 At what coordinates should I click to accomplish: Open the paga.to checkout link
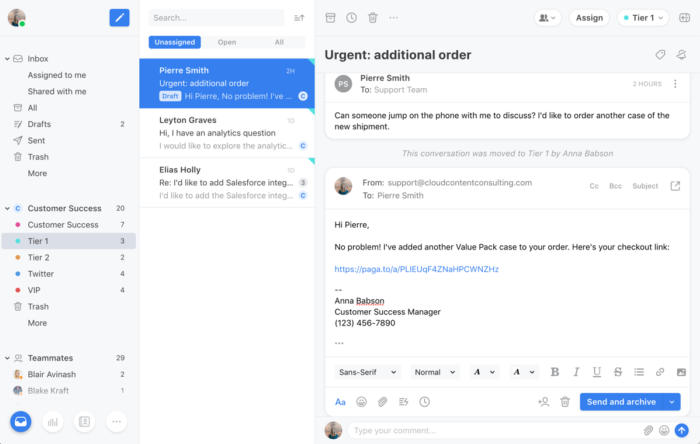click(417, 269)
